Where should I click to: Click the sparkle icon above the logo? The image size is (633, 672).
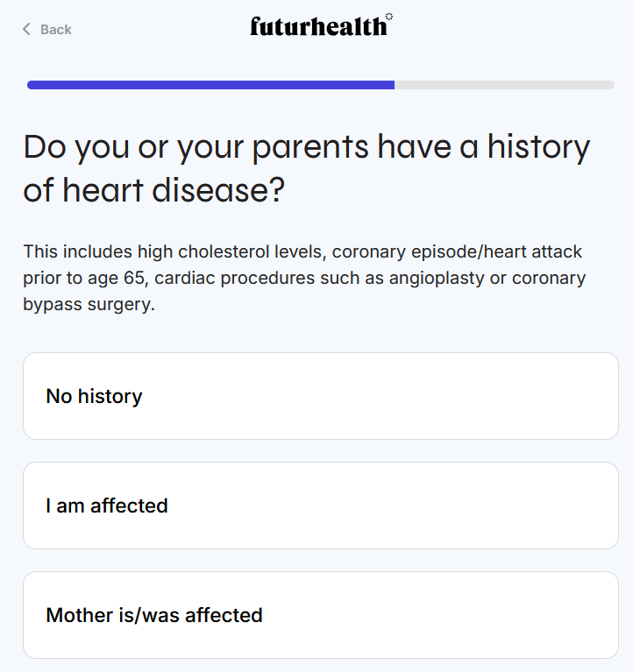(389, 16)
